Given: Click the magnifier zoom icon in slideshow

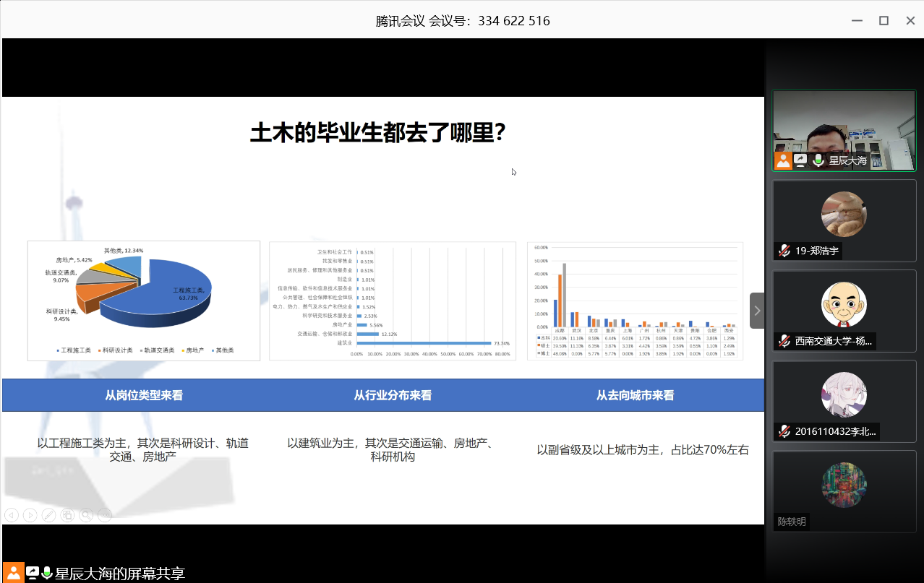Looking at the screenshot, I should (x=86, y=515).
